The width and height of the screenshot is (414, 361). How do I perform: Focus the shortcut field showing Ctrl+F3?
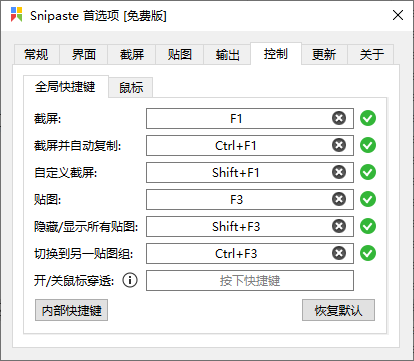[x=250, y=253]
